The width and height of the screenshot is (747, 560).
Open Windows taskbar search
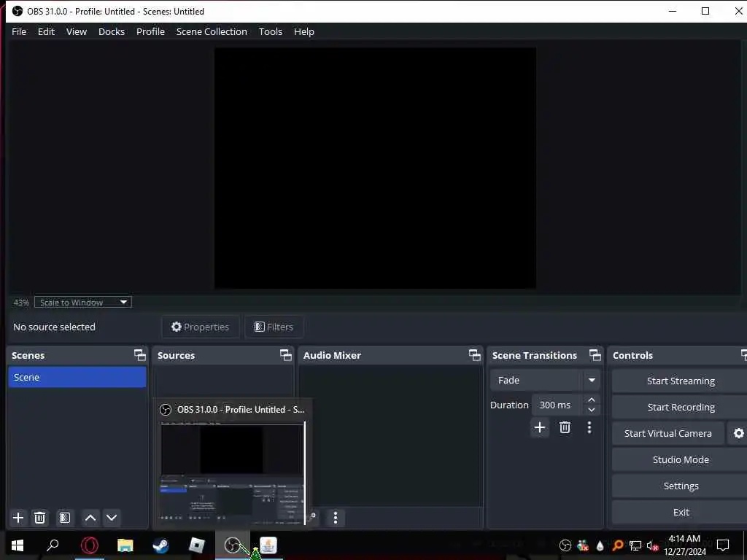(x=53, y=545)
